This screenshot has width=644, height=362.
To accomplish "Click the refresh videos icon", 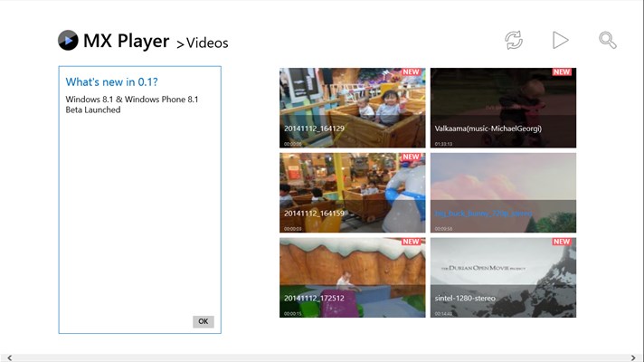I will [x=514, y=40].
